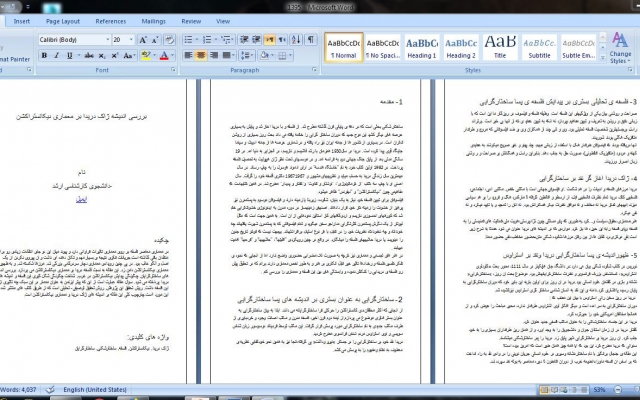Toggle Bold formatting
640x400 pixels.
44,56
